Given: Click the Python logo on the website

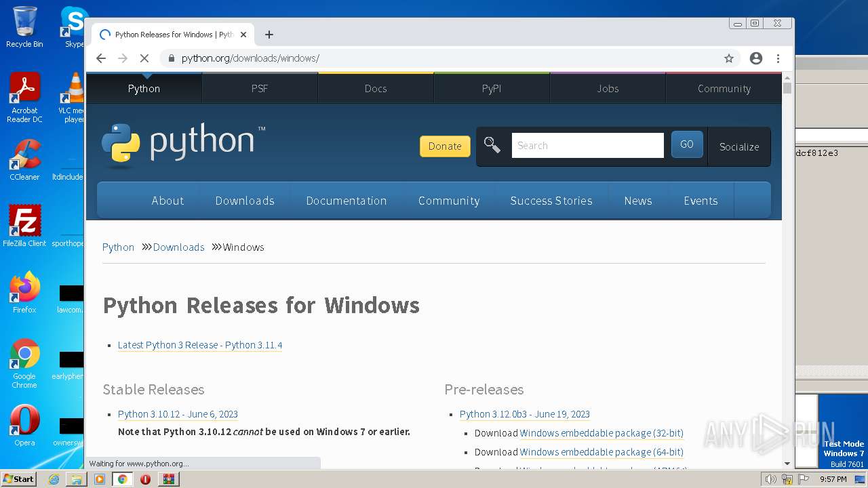Looking at the screenshot, I should 183,143.
